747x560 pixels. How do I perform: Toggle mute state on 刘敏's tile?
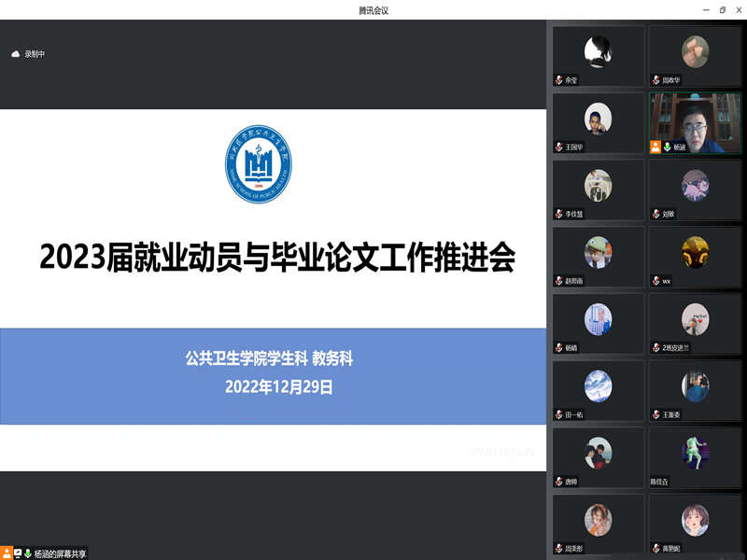point(657,214)
